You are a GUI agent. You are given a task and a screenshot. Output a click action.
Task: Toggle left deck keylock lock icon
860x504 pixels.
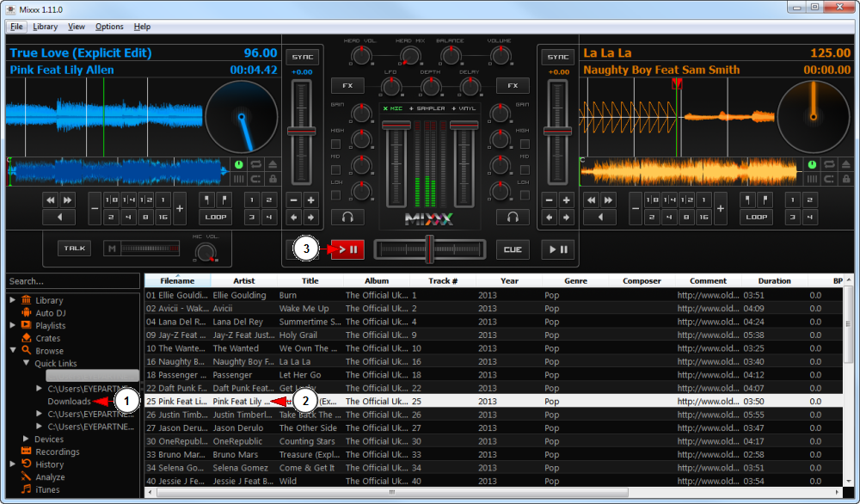[x=273, y=179]
